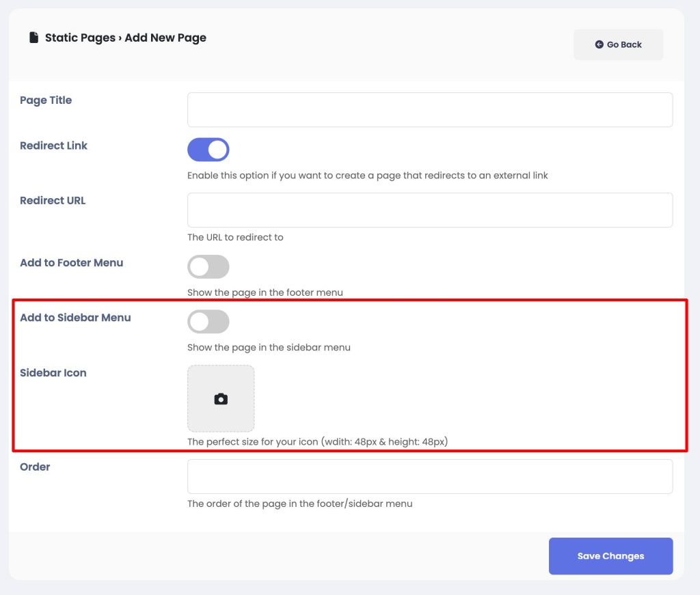
Task: Click the Static Pages breadcrumb heading
Action: (x=81, y=38)
